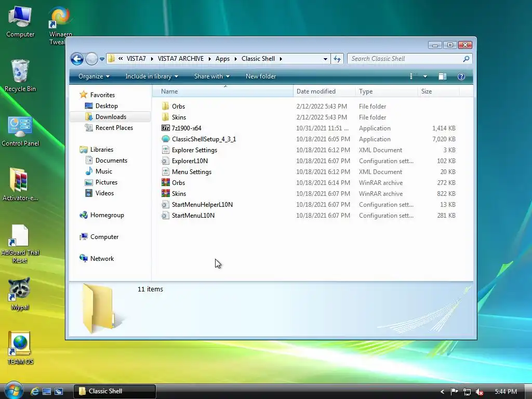The height and width of the screenshot is (399, 532).
Task: Select Explorer Settings XML file
Action: point(194,150)
